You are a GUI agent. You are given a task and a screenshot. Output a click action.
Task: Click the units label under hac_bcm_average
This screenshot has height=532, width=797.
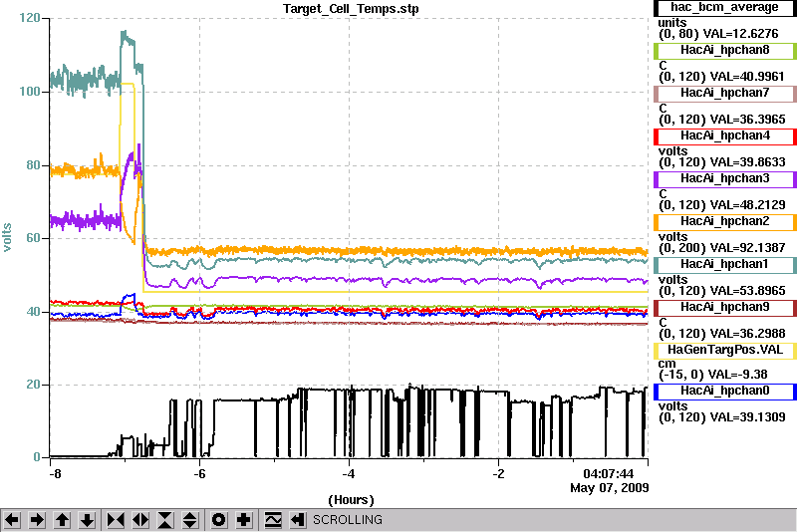click(671, 23)
